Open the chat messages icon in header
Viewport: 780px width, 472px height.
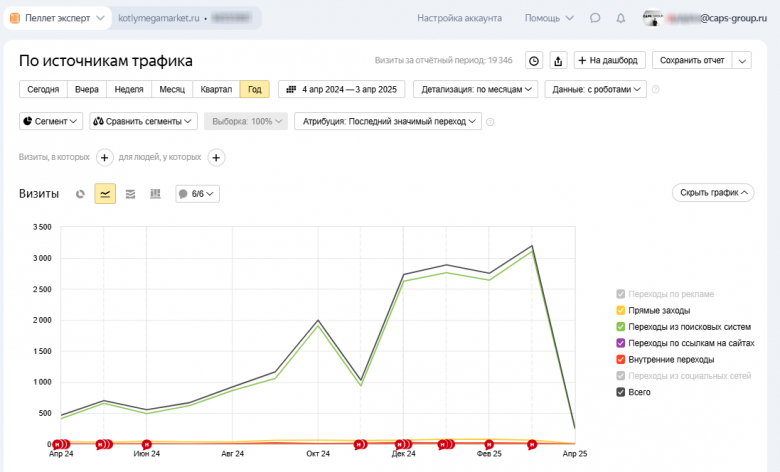(x=595, y=18)
